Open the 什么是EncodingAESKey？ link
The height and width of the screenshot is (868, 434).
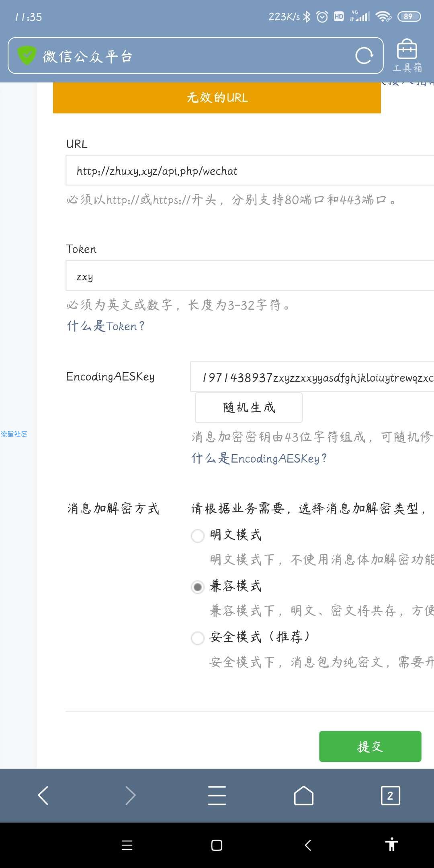tap(259, 458)
